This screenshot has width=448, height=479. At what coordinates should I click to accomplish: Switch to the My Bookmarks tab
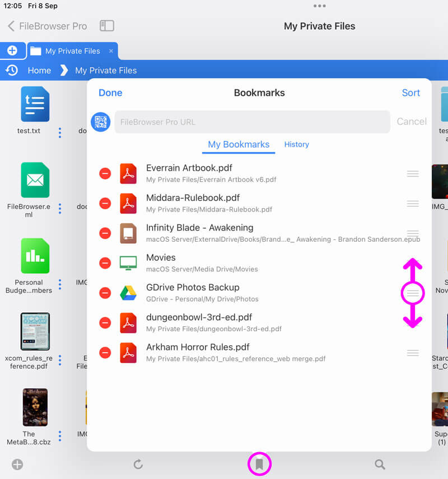pos(239,144)
